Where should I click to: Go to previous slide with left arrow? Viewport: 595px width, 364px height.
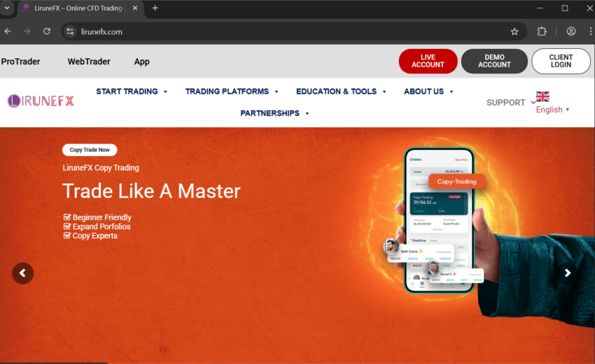22,273
